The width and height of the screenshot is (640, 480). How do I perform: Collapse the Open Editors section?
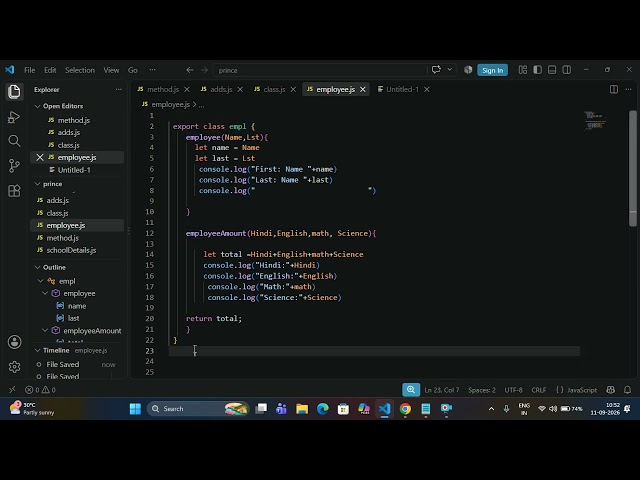tap(38, 106)
